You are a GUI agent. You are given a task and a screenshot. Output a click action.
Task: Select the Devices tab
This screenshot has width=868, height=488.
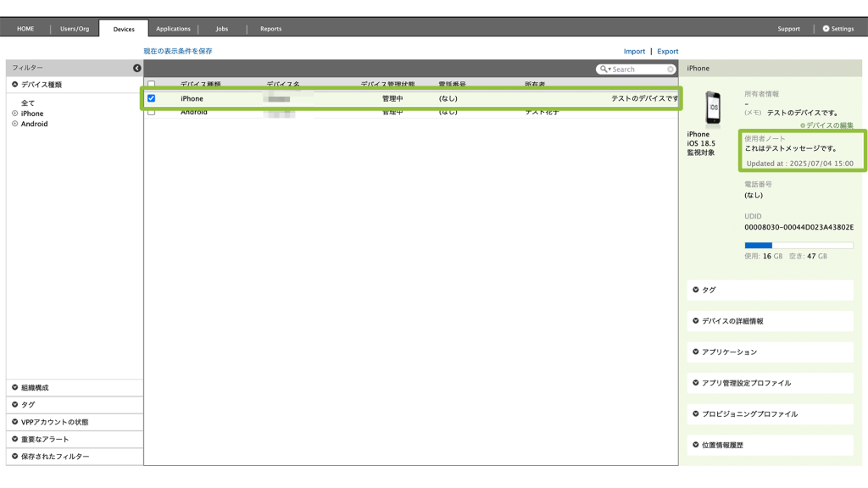tap(124, 29)
